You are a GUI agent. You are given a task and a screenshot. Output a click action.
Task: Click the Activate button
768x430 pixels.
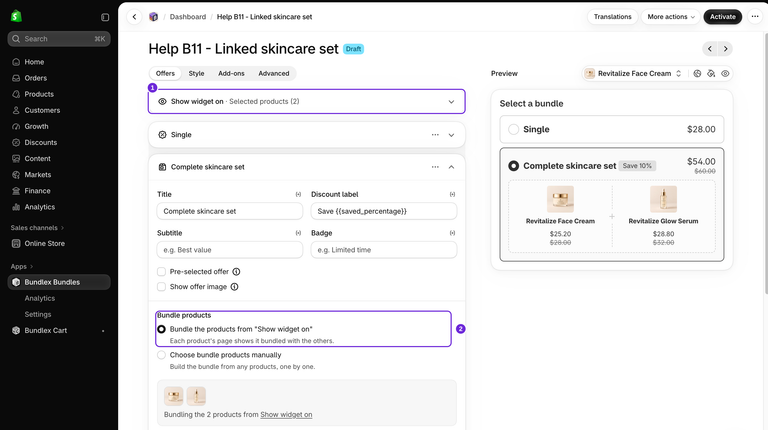(x=722, y=17)
